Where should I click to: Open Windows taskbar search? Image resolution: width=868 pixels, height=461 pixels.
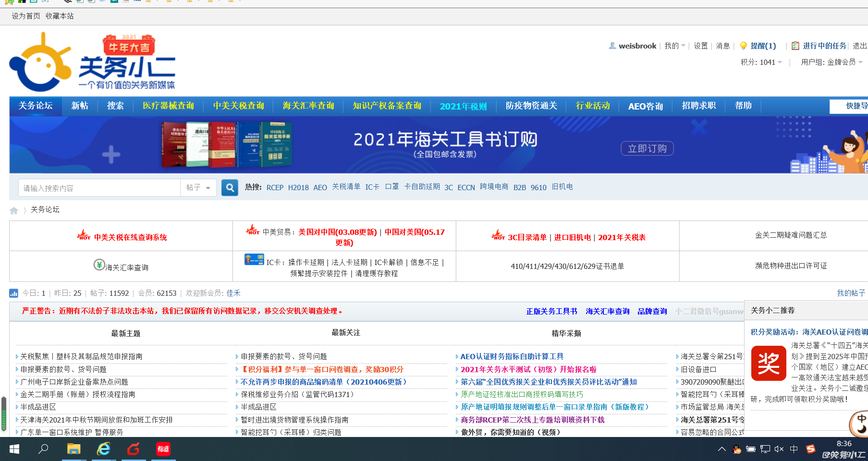pos(43,449)
